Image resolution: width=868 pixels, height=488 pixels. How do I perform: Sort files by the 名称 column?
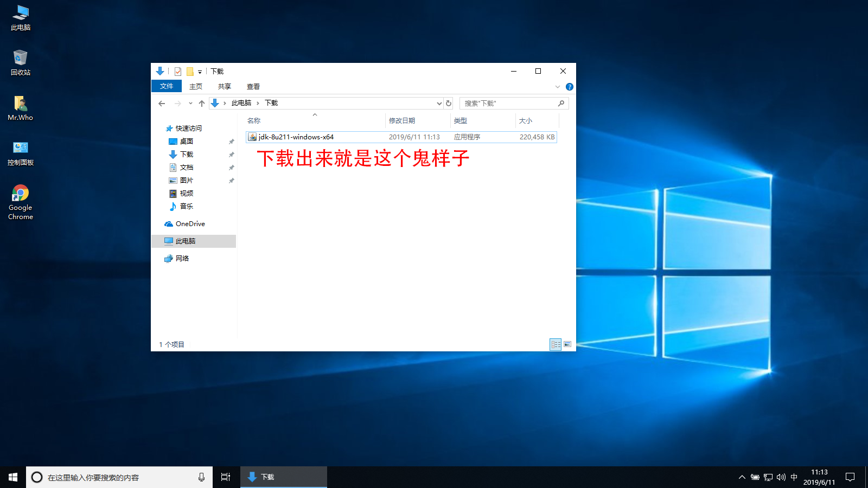(x=315, y=120)
